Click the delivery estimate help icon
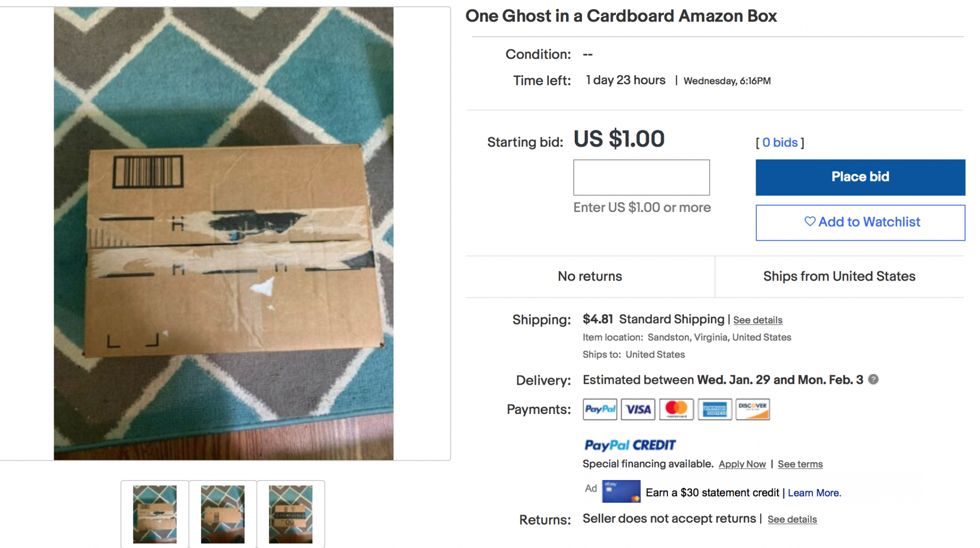 tap(873, 380)
